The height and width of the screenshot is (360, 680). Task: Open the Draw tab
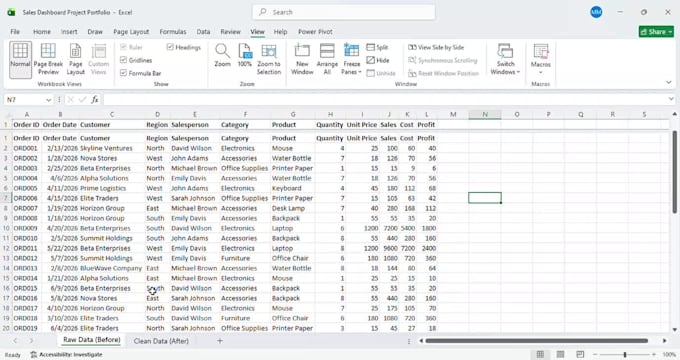pos(95,32)
